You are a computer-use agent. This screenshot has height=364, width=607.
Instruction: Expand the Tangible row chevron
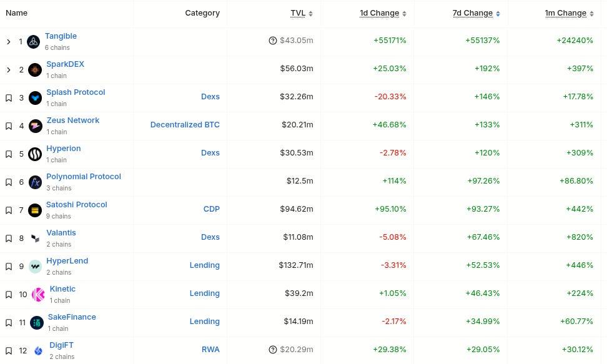pos(9,42)
